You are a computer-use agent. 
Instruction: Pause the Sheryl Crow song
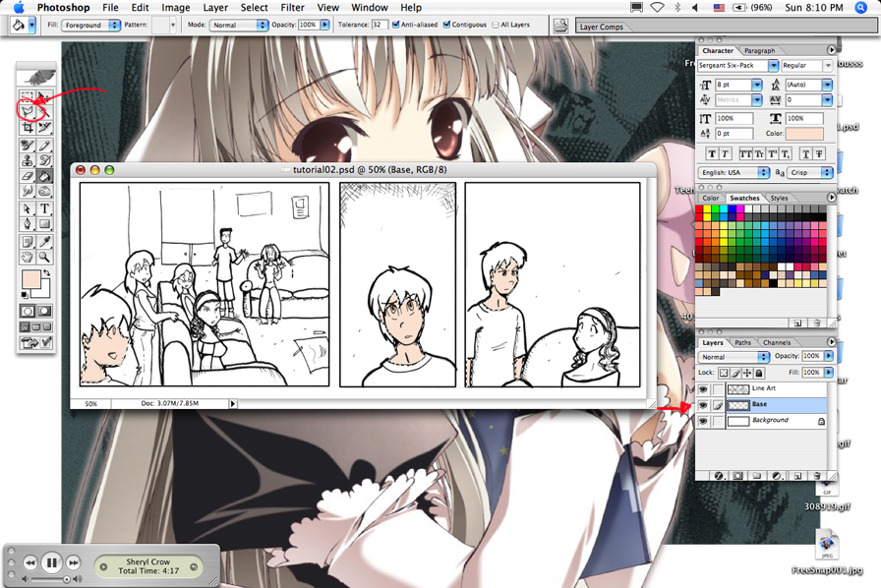coord(51,562)
